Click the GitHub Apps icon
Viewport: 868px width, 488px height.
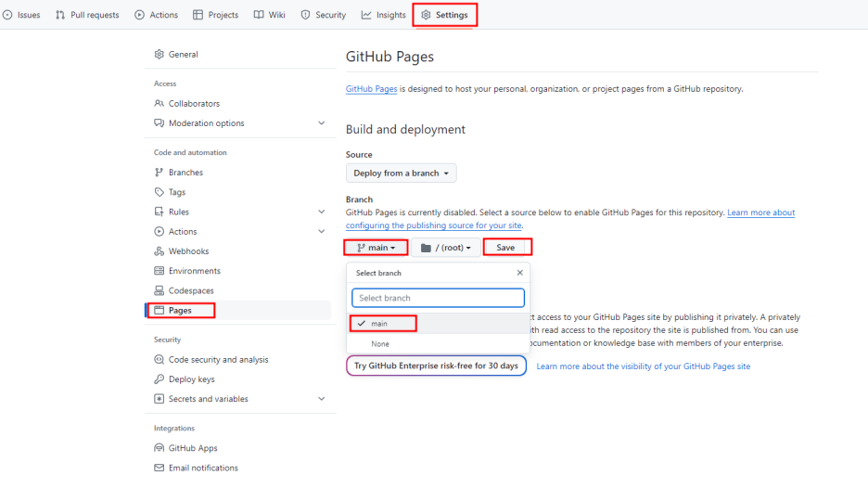160,448
